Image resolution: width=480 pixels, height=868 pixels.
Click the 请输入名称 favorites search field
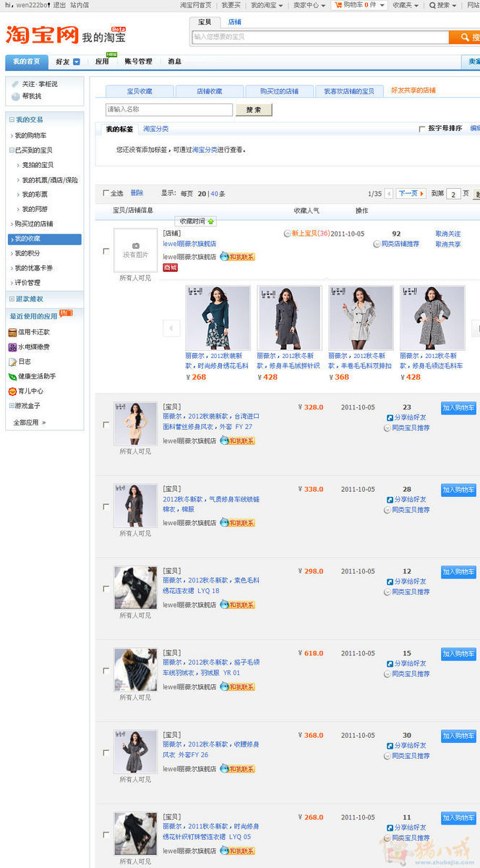[169, 110]
